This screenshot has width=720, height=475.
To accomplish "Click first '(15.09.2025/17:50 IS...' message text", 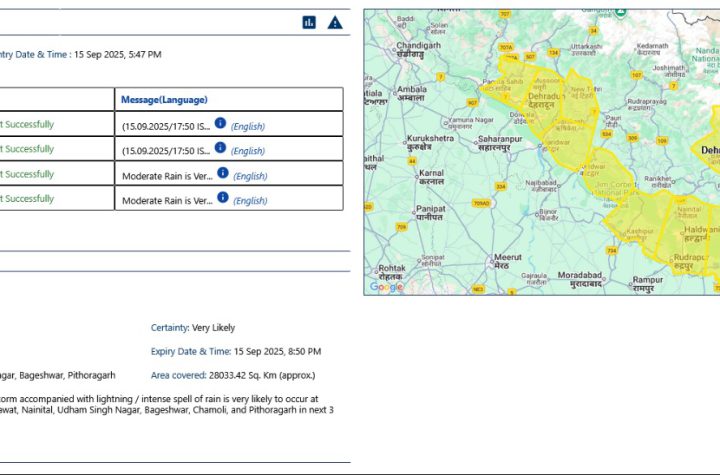I will 166,127.
